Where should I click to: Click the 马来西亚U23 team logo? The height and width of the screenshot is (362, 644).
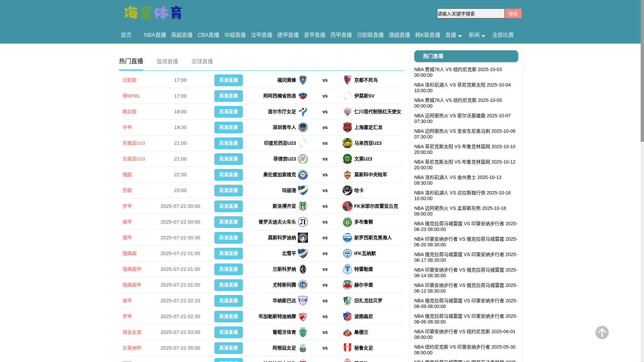(x=347, y=143)
